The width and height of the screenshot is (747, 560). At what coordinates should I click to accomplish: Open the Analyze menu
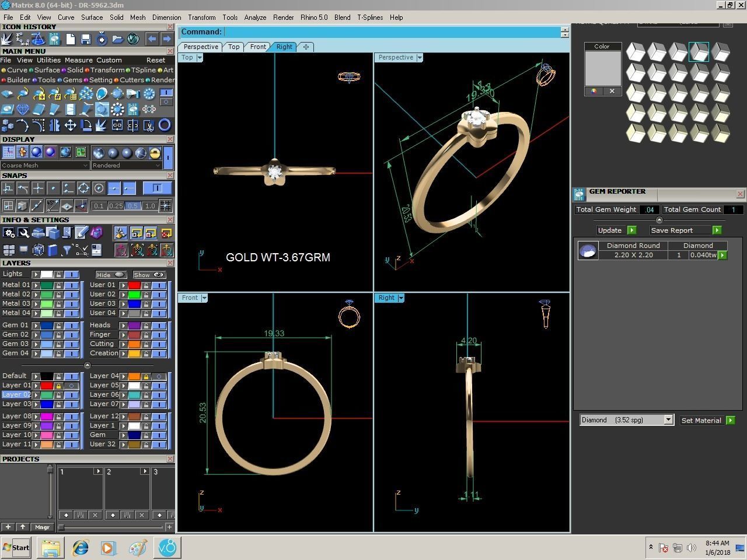tap(255, 17)
